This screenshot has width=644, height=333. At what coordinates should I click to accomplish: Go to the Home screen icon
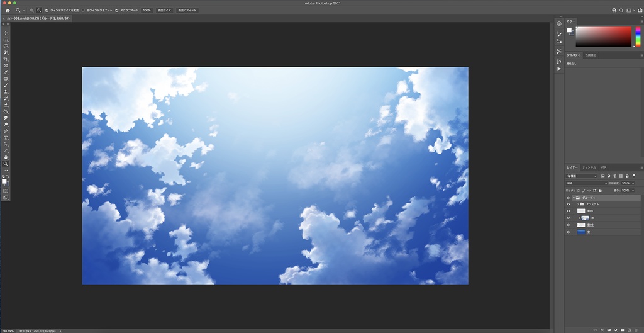click(8, 10)
